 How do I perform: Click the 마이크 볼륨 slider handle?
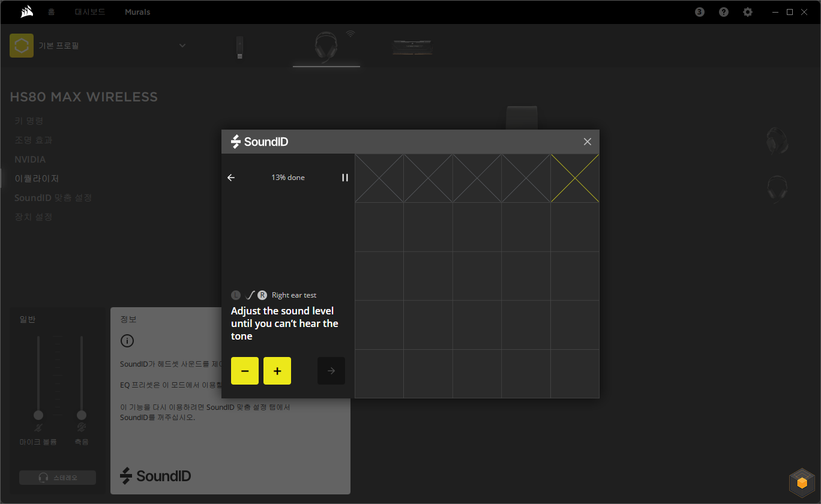coord(38,415)
